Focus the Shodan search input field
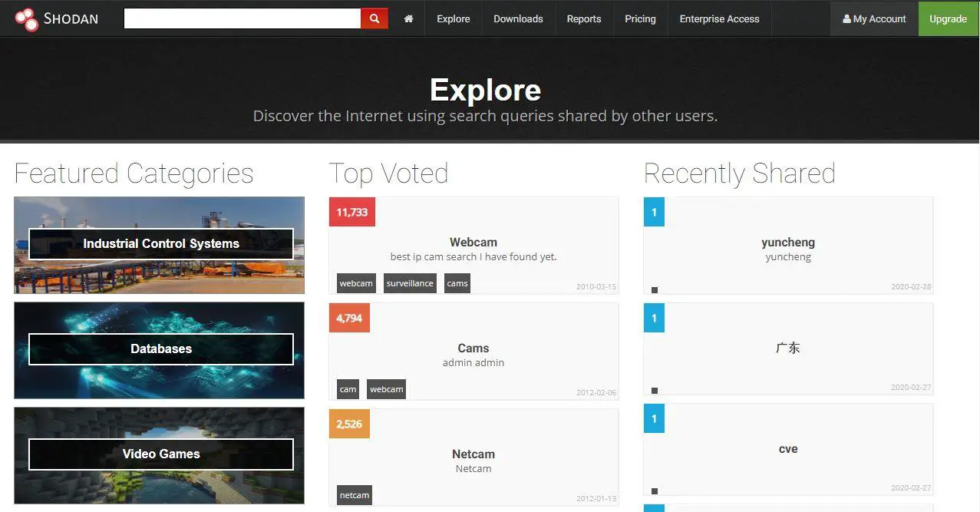 pyautogui.click(x=243, y=18)
